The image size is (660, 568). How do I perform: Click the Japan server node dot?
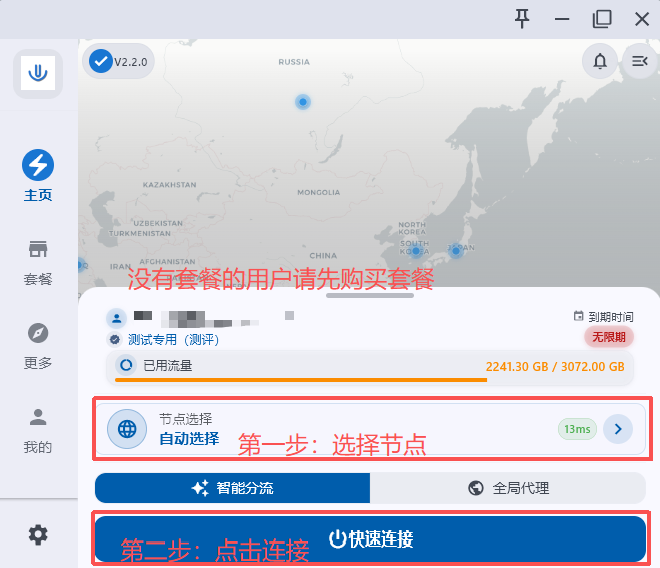pos(455,251)
